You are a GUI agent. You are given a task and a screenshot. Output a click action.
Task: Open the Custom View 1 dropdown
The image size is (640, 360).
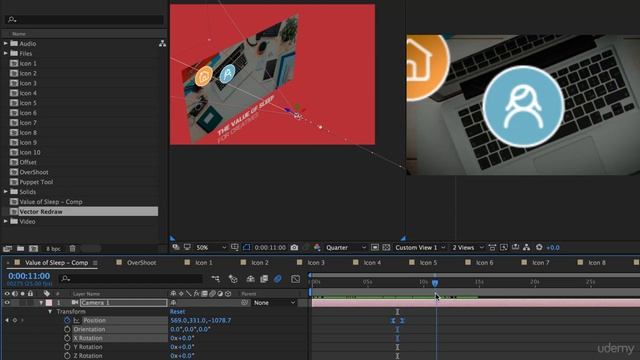point(420,247)
